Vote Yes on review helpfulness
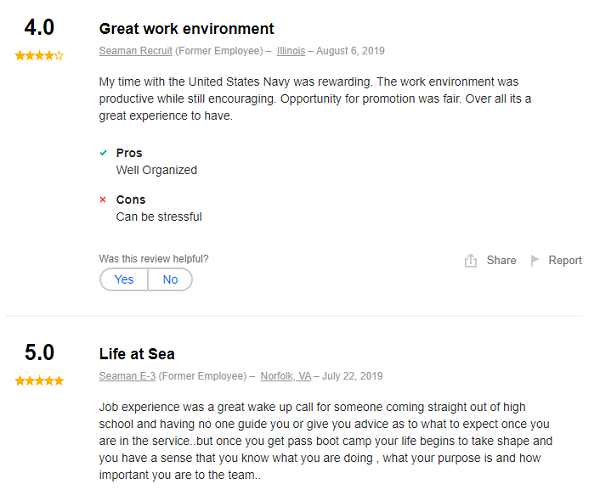The image size is (600, 490). pyautogui.click(x=124, y=280)
